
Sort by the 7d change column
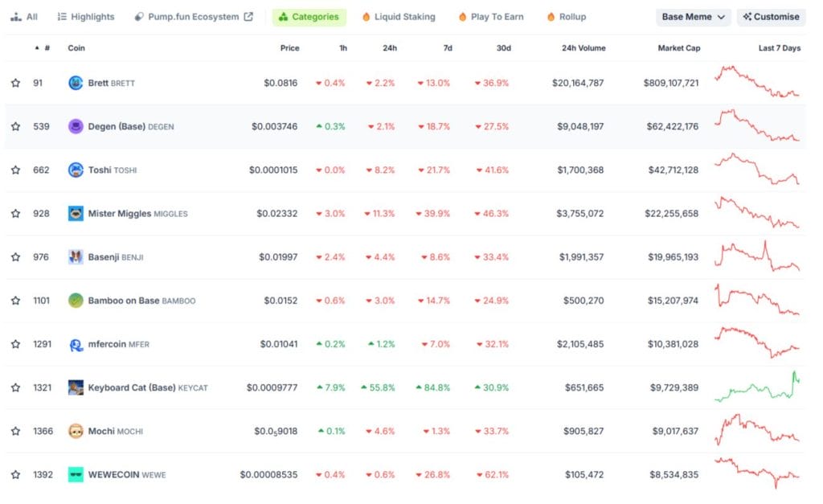[448, 47]
